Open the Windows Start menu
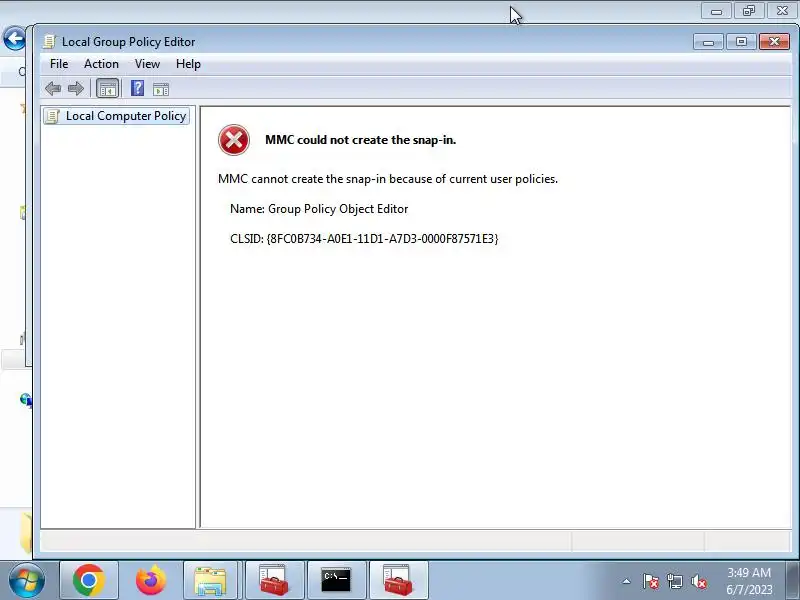Viewport: 800px width, 600px height. click(26, 581)
